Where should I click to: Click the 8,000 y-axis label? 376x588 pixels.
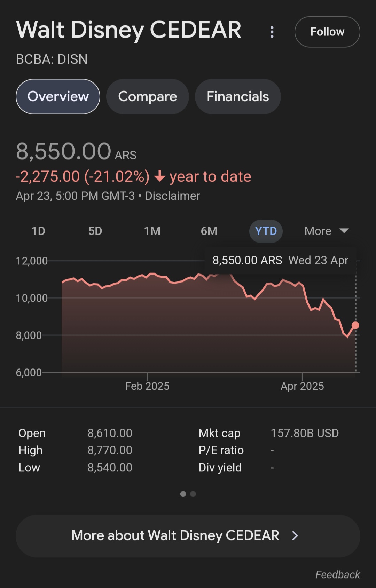pos(29,335)
